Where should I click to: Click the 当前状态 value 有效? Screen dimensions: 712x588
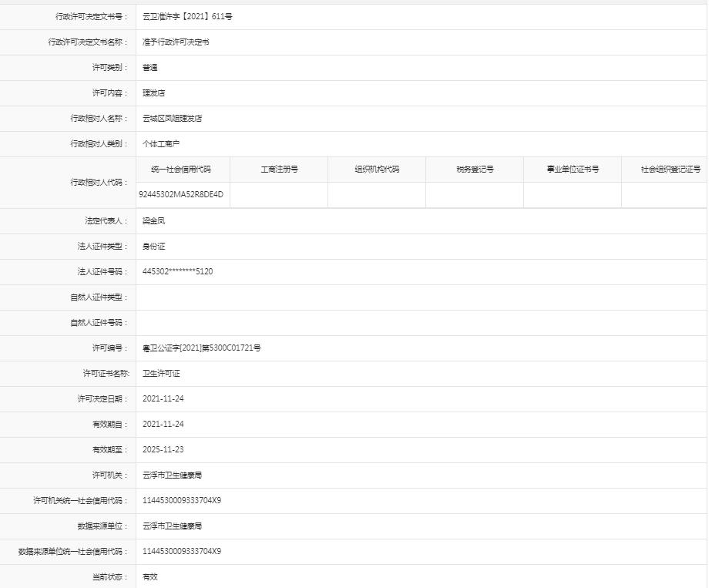[146, 576]
